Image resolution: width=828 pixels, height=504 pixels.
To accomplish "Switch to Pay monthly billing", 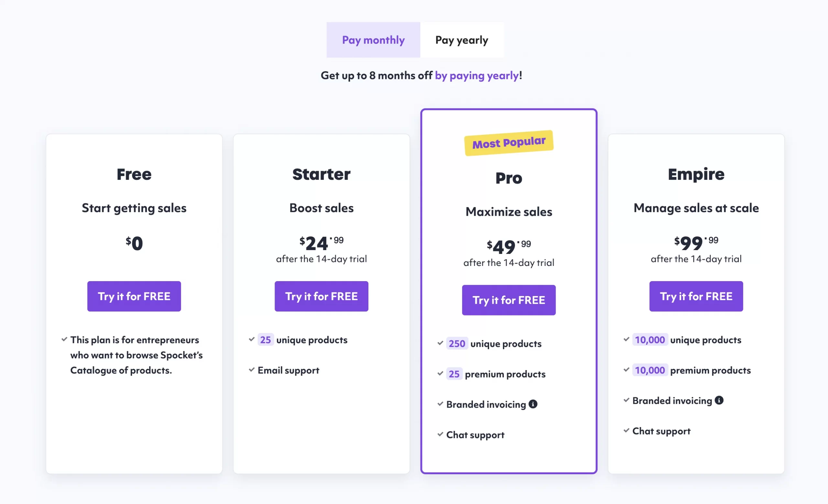I will click(x=373, y=40).
